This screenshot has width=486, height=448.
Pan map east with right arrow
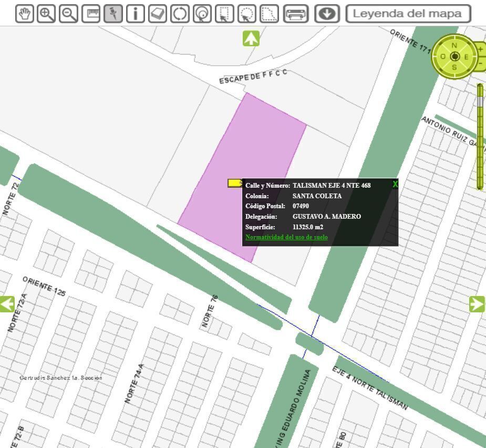point(477,304)
